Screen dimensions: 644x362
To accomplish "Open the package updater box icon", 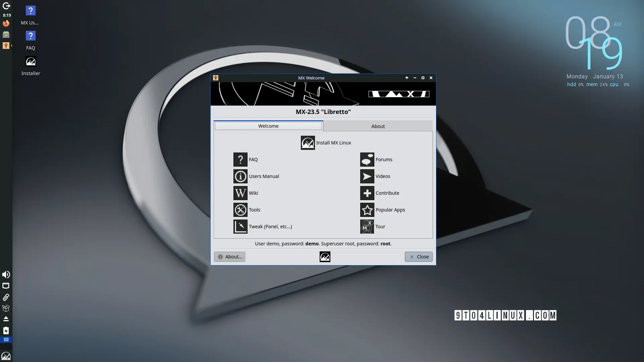I will pos(6,308).
